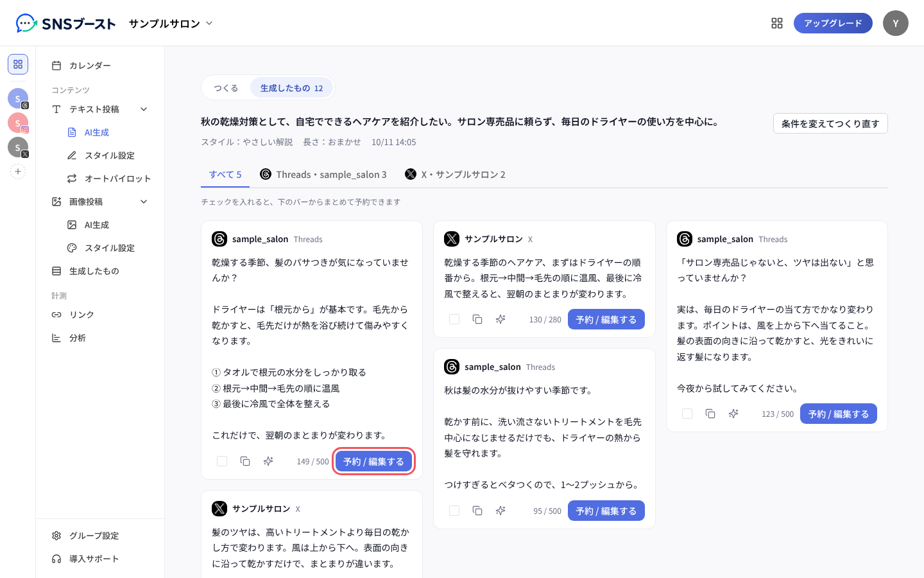This screenshot has height=578, width=924.
Task: Filter by X・サンプルサロン 2 tab
Action: 455,175
